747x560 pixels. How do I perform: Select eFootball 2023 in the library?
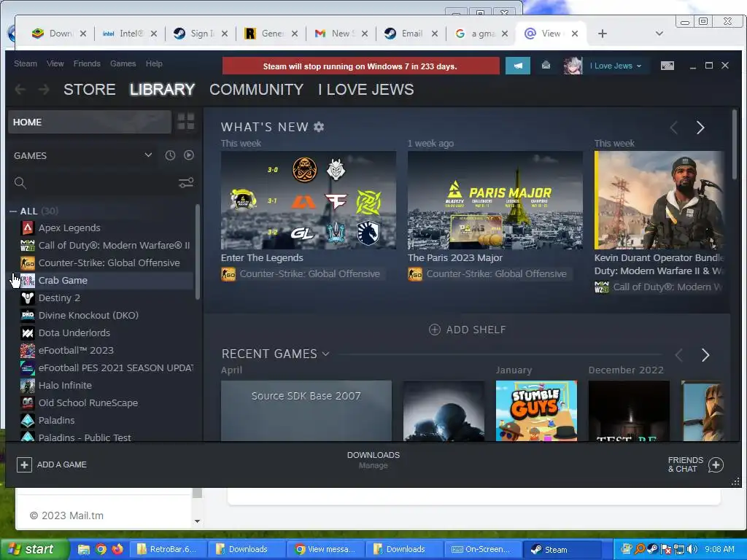[76, 351]
